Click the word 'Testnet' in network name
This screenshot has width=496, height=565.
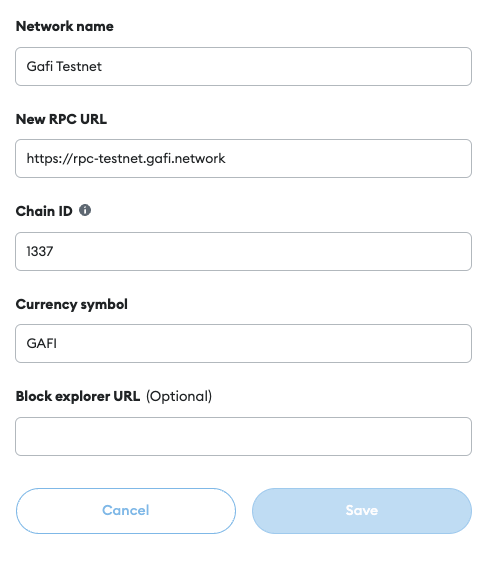79,67
